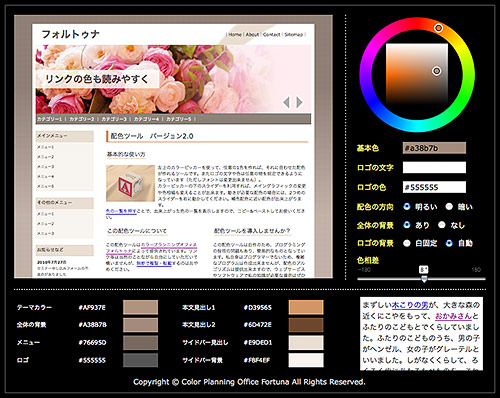Click リンクの色も読みやすく banner caption
This screenshot has height=398, width=500.
tap(97, 79)
